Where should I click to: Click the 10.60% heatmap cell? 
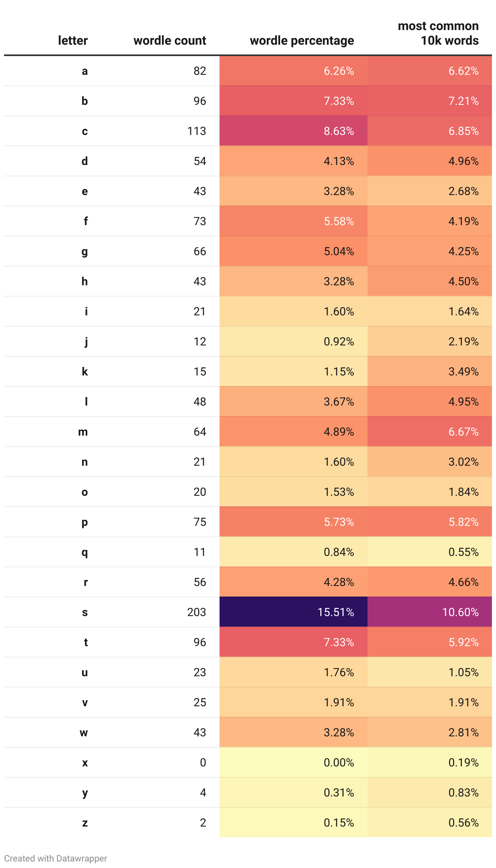429,612
